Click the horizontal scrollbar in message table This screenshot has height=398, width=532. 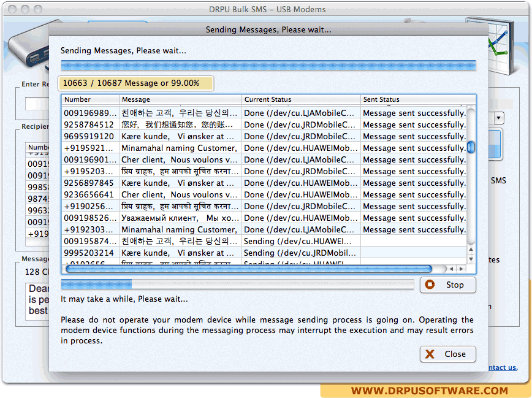pyautogui.click(x=249, y=269)
